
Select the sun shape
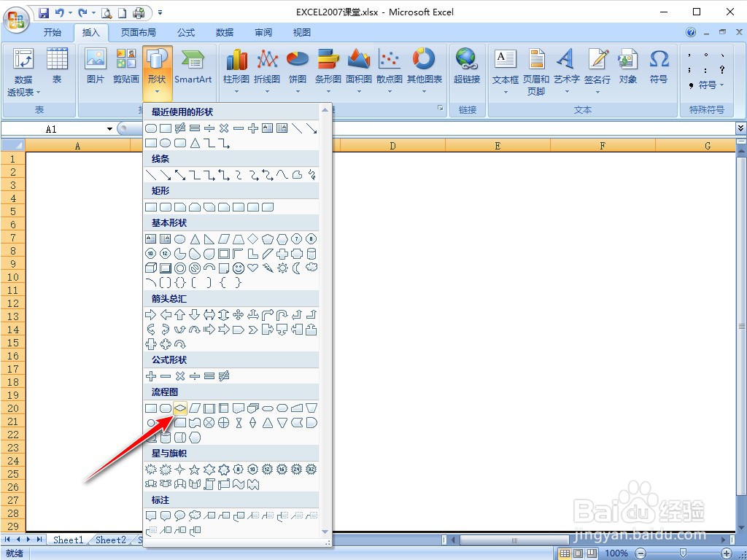coord(282,268)
